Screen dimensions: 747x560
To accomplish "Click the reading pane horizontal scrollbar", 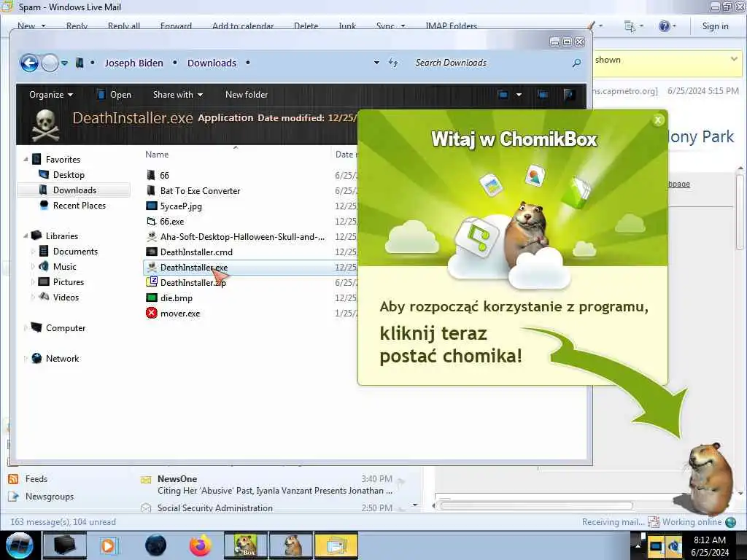I will 536,505.
